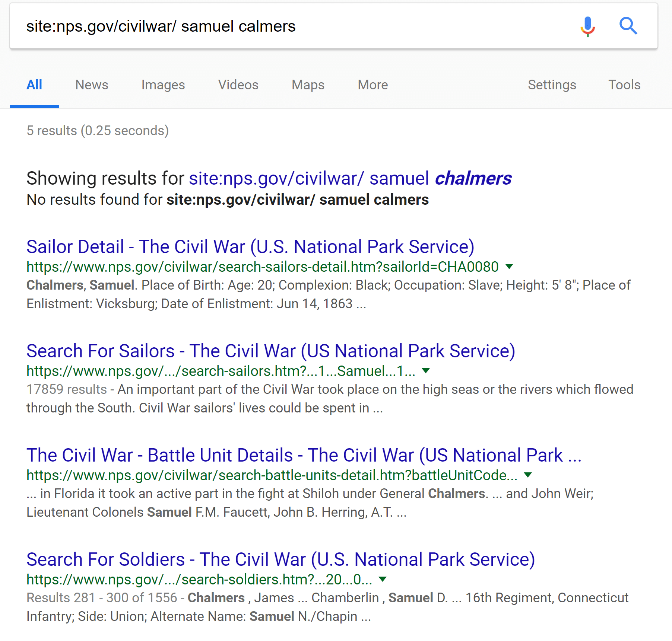The height and width of the screenshot is (641, 672).
Task: Expand arrow beside search-sailors.htm URL
Action: pos(426,371)
